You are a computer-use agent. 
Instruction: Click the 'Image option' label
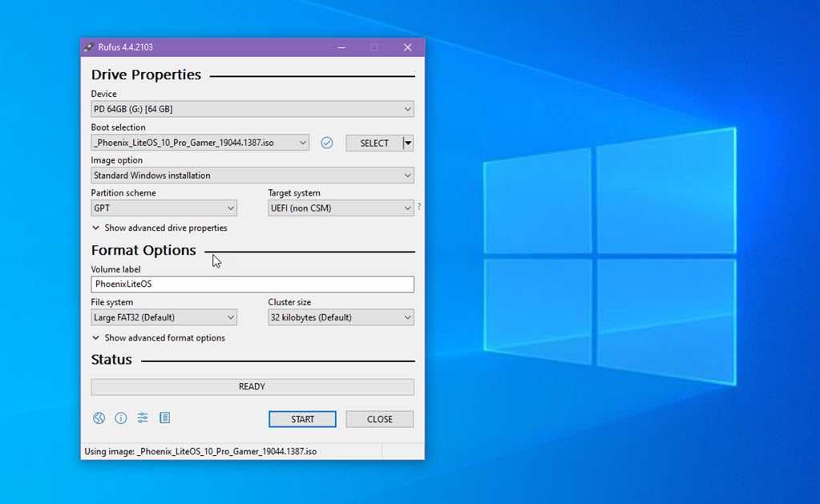[x=116, y=160]
